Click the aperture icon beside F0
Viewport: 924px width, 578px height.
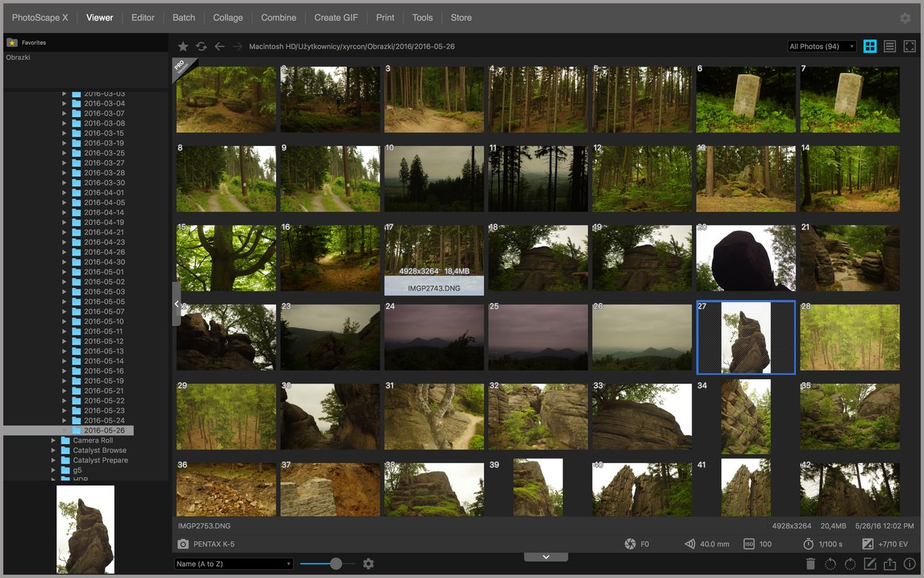pos(629,544)
